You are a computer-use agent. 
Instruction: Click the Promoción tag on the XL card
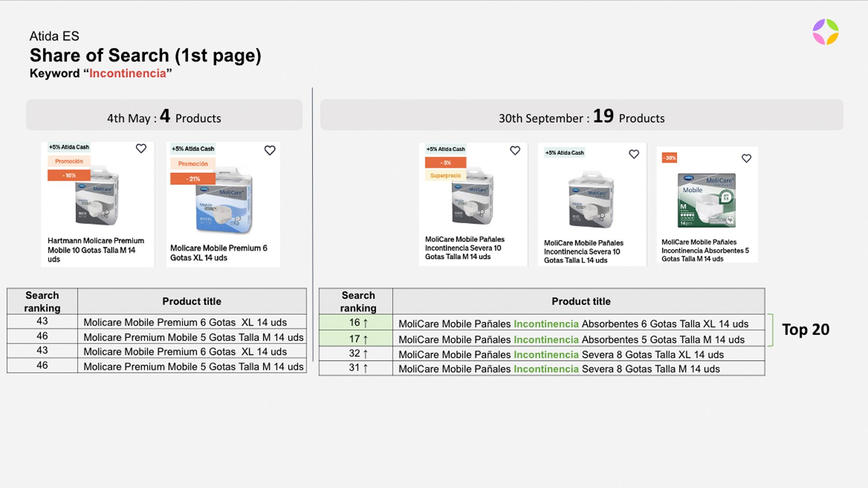pos(193,164)
